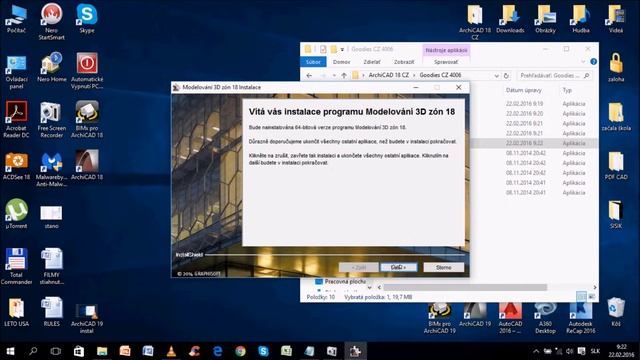
Task: Open taskbar search
Action: click(33, 351)
